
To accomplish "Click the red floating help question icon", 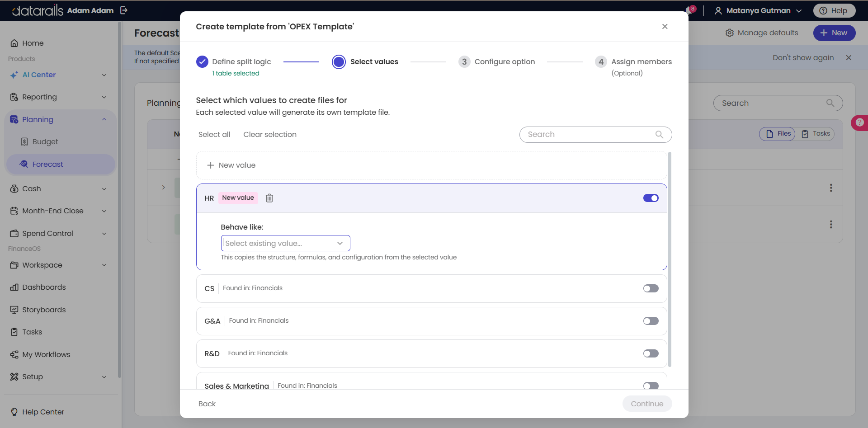I will [859, 122].
